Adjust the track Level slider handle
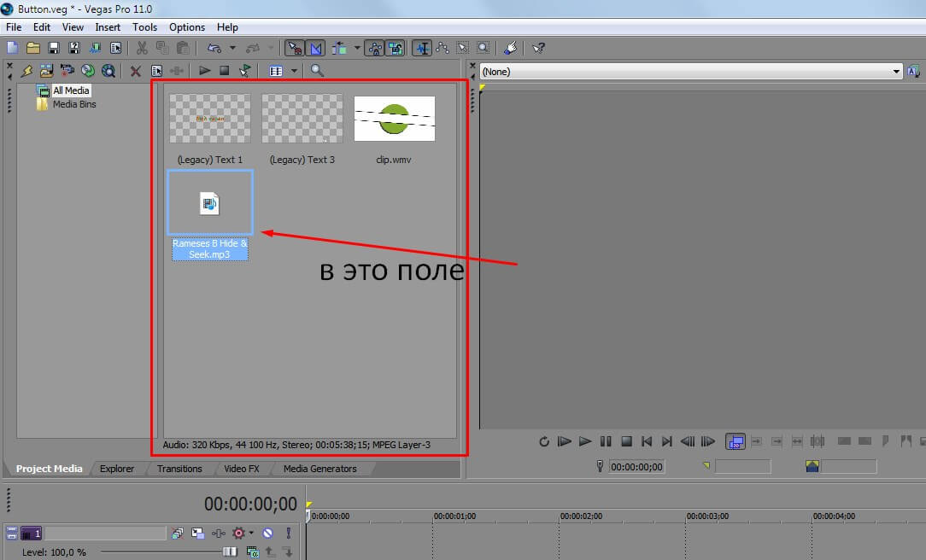The image size is (926, 560). (230, 551)
